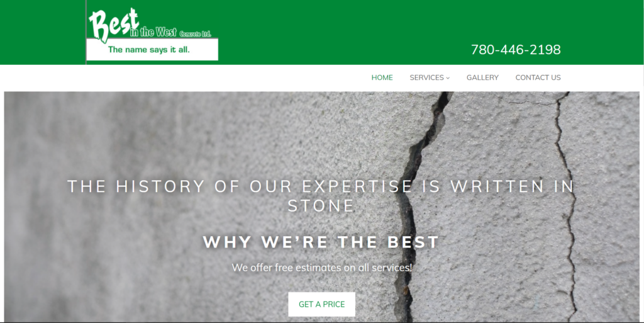Go to the HOME page
644x323 pixels.
click(382, 77)
